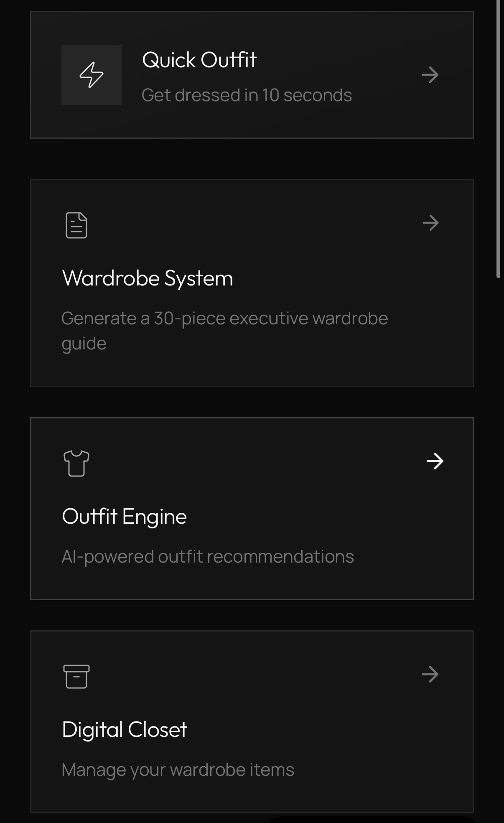The height and width of the screenshot is (823, 504).
Task: Click "Get dressed in 10 seconds" subtitle
Action: pos(247,95)
